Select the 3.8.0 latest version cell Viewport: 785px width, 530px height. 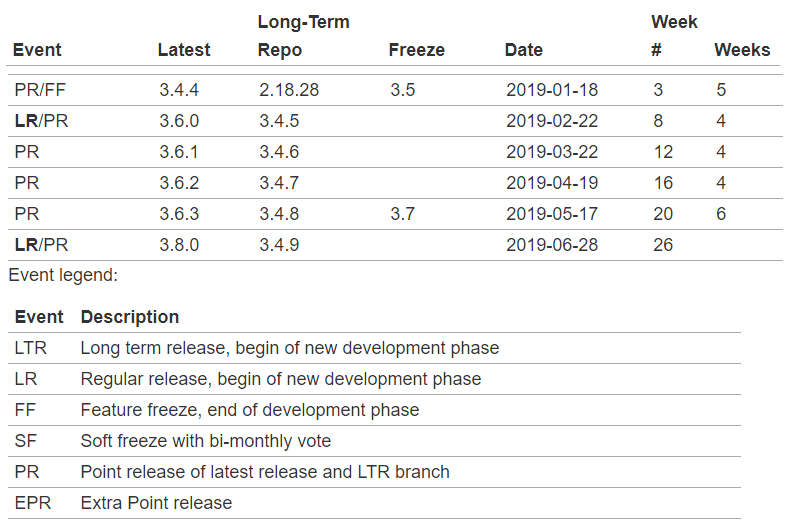pyautogui.click(x=179, y=245)
